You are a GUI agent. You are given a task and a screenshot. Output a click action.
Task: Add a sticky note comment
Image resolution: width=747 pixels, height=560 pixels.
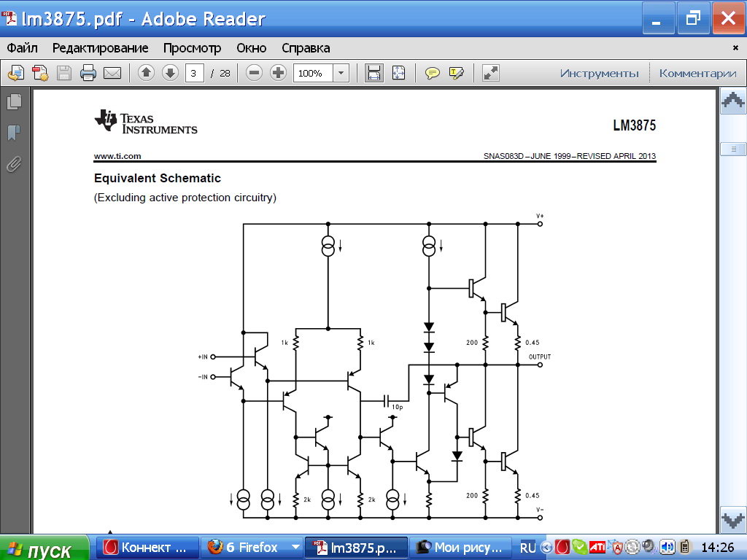(433, 73)
